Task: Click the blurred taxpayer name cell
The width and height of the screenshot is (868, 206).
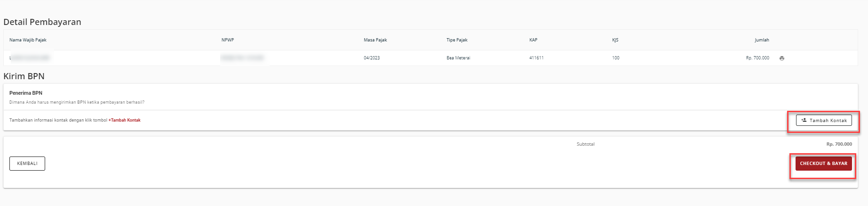Action: pyautogui.click(x=30, y=58)
